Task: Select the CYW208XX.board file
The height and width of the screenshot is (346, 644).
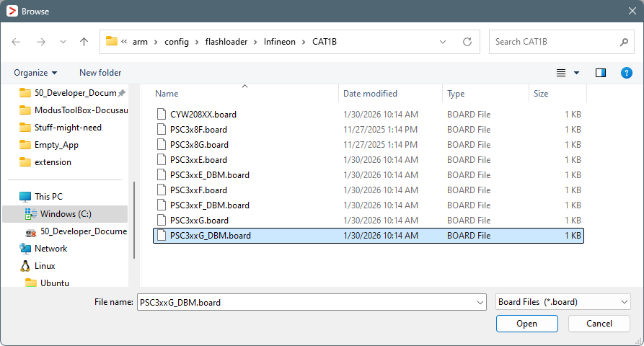Action: click(x=203, y=115)
